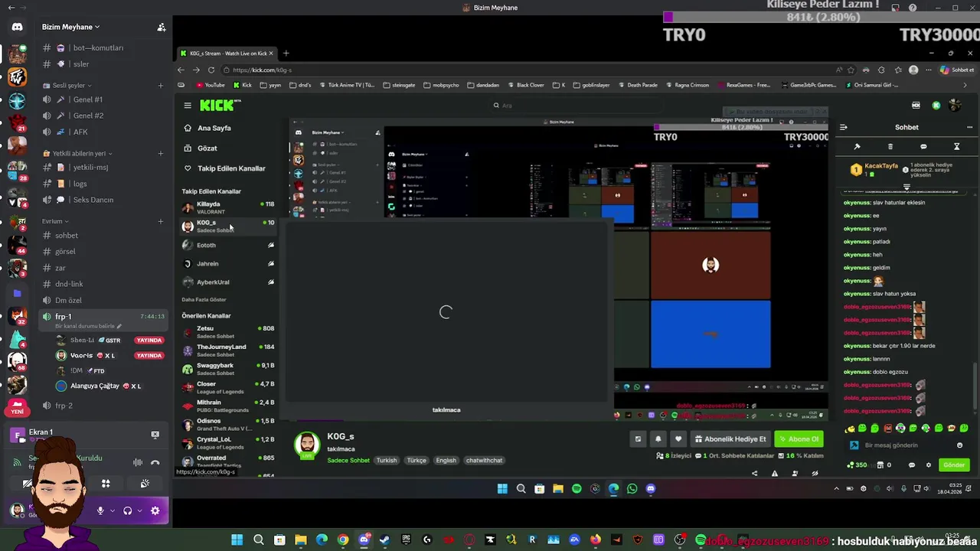
Task: Open the logs channel
Action: [103, 184]
